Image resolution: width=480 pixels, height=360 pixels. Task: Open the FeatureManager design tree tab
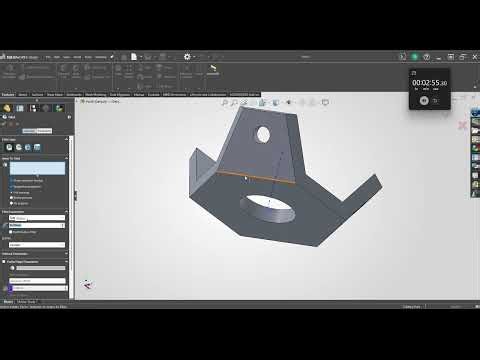point(7,108)
